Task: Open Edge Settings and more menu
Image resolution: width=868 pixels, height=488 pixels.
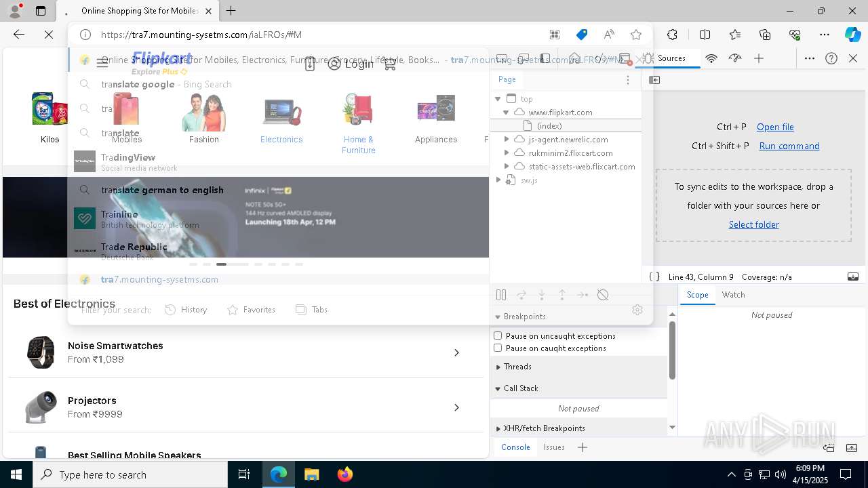Action: [825, 35]
